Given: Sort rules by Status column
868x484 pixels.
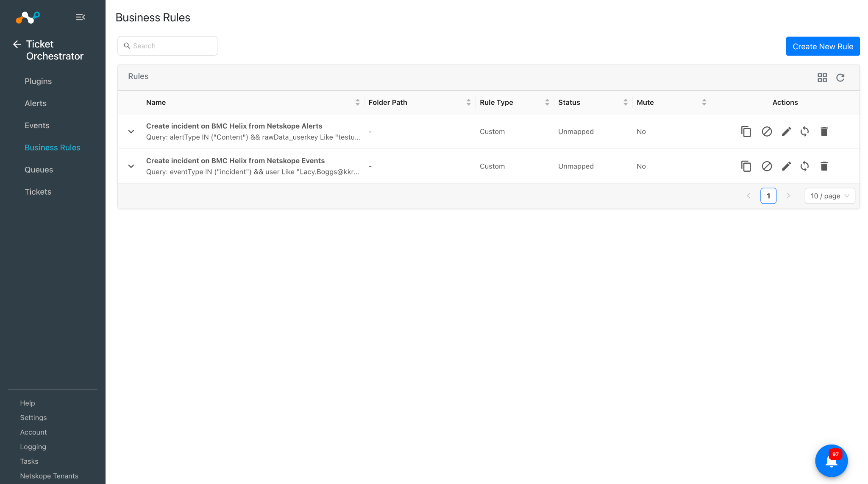Looking at the screenshot, I should [626, 102].
